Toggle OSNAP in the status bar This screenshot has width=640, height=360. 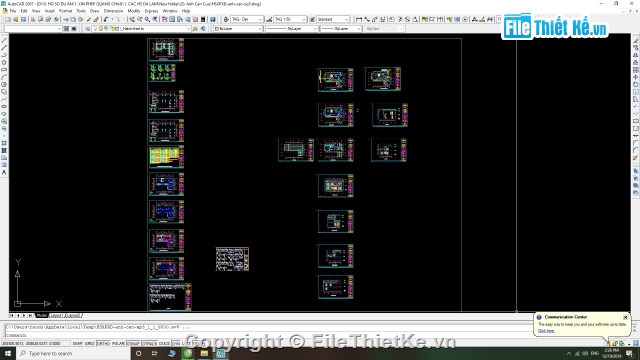[133, 344]
